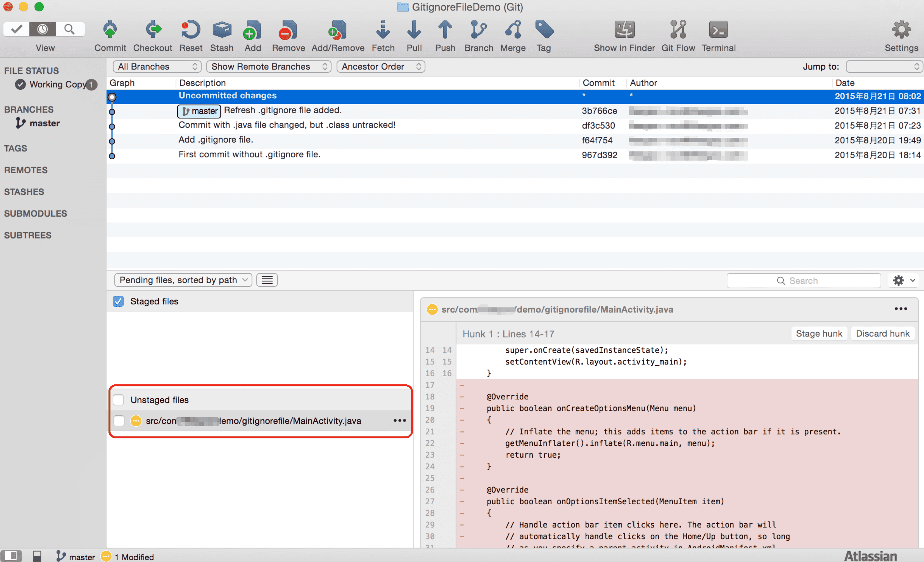Fetch from remote via Fetch icon
The height and width of the screenshot is (562, 924).
pos(383,30)
